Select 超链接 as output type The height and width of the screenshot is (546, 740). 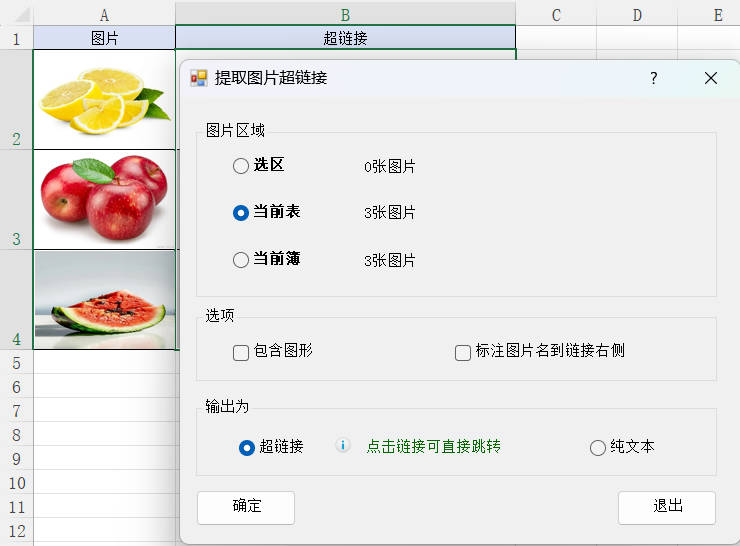coord(247,448)
